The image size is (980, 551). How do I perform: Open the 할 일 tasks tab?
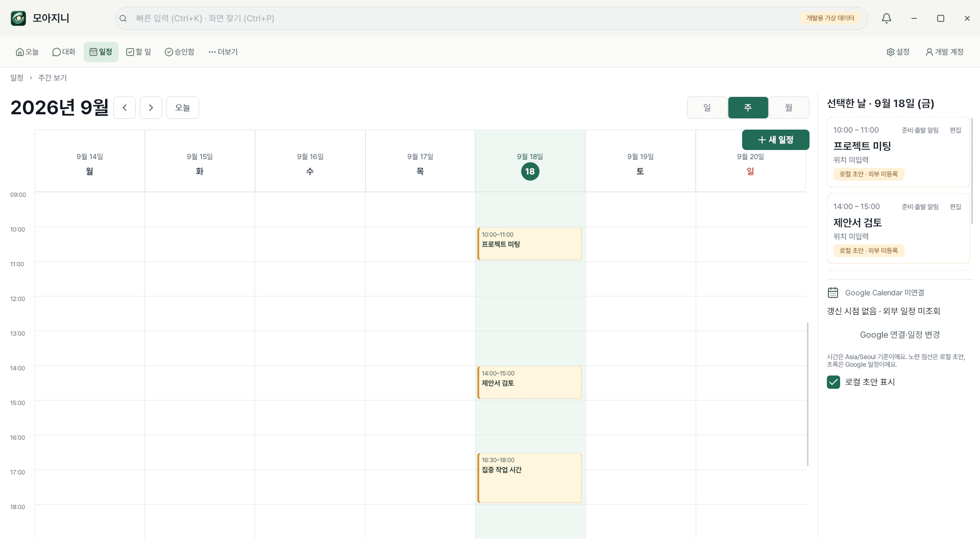click(139, 52)
